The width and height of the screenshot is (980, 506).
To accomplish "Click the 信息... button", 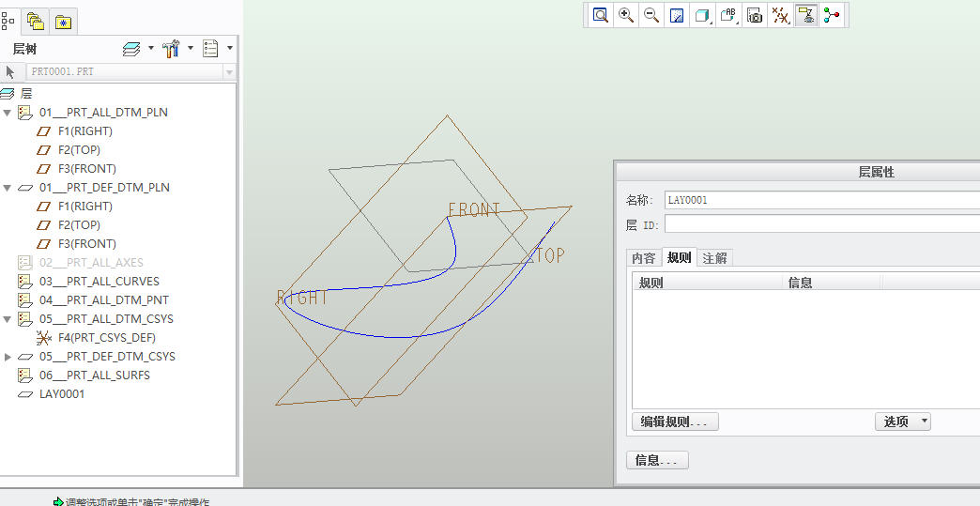I will point(657,460).
